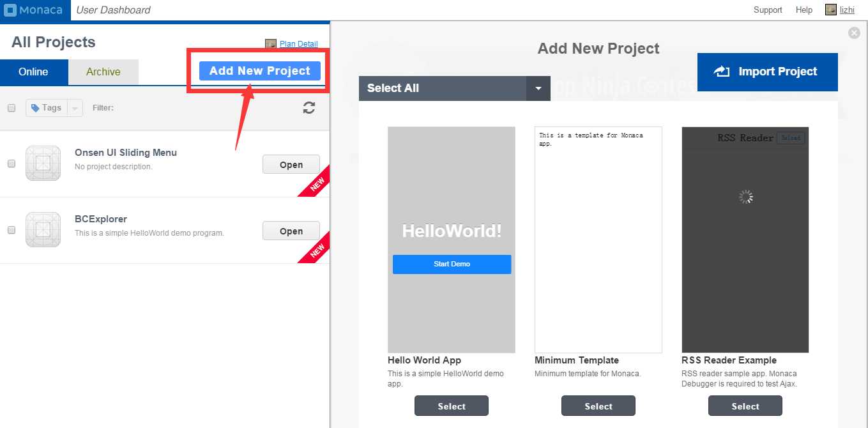Tick the select-all projects checkbox
Viewport: 868px width, 428px height.
pos(11,108)
